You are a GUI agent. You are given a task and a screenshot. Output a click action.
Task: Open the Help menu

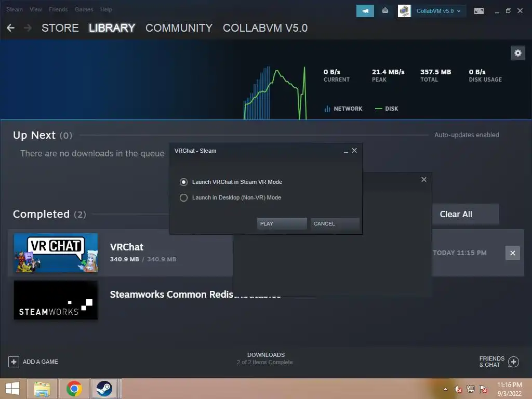pos(106,9)
